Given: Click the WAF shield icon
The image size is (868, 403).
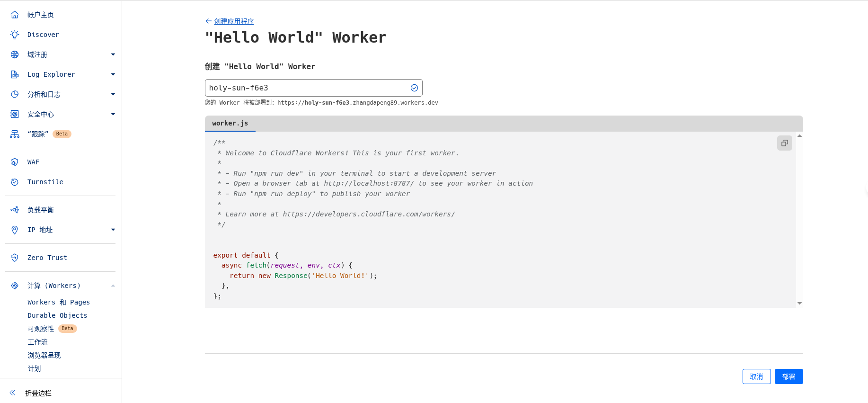Looking at the screenshot, I should click(x=15, y=162).
